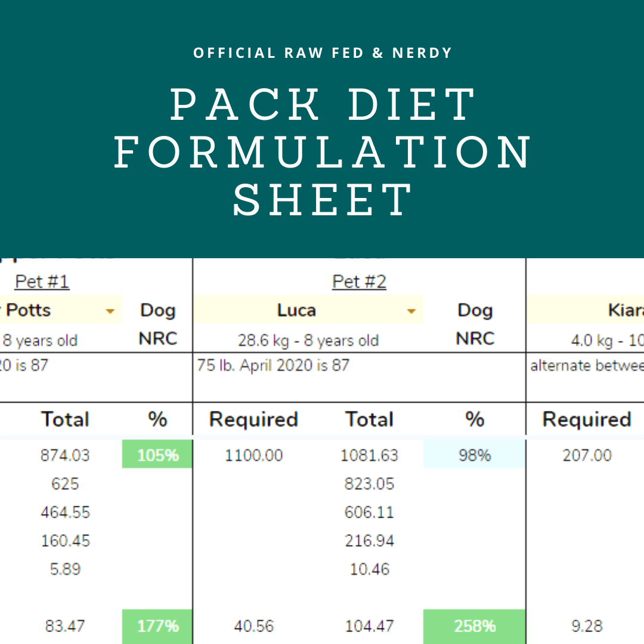Image resolution: width=644 pixels, height=644 pixels.
Task: Select the green 105% highlighted cell
Action: click(157, 455)
